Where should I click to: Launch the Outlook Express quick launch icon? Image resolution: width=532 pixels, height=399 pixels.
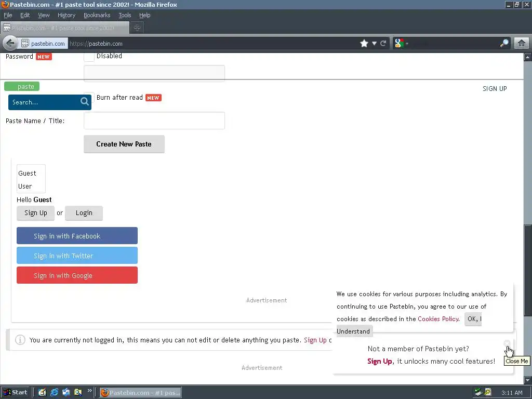tap(66, 393)
